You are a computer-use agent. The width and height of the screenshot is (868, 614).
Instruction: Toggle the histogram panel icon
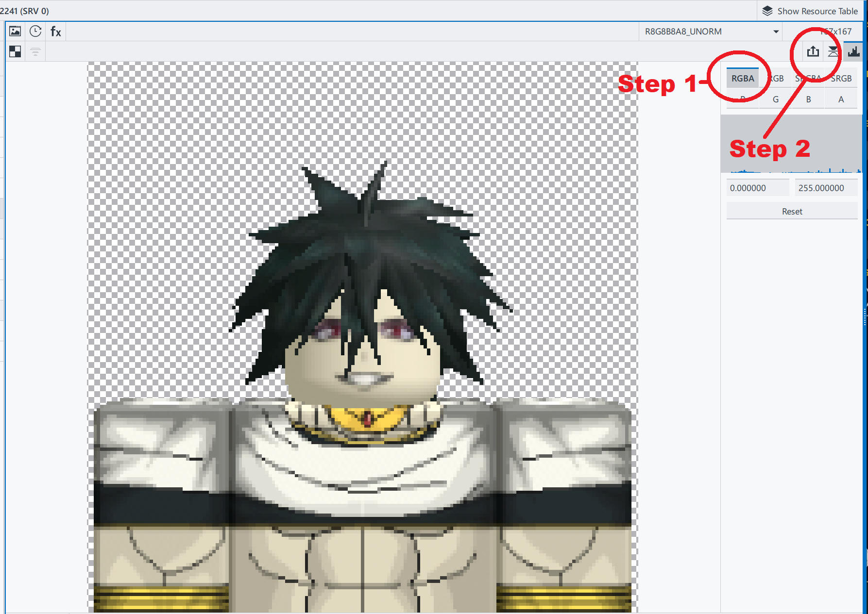tap(853, 51)
